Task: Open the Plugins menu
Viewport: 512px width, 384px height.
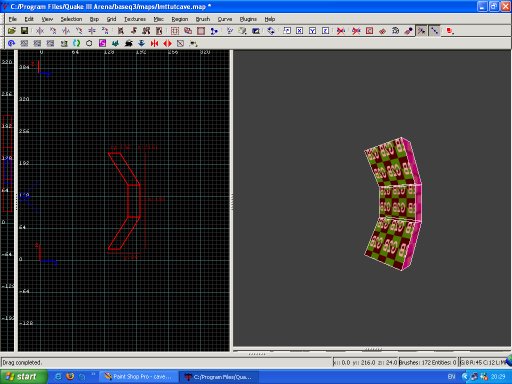Action: pyautogui.click(x=248, y=19)
